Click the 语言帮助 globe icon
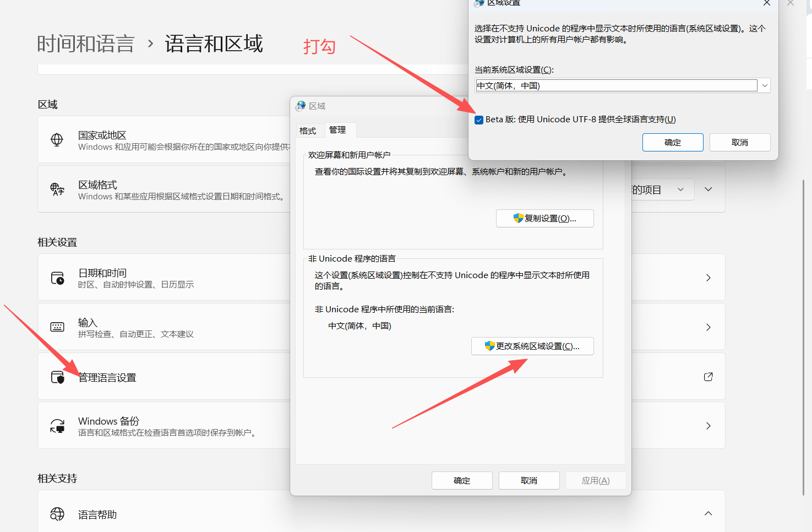This screenshot has height=532, width=812. (x=57, y=514)
